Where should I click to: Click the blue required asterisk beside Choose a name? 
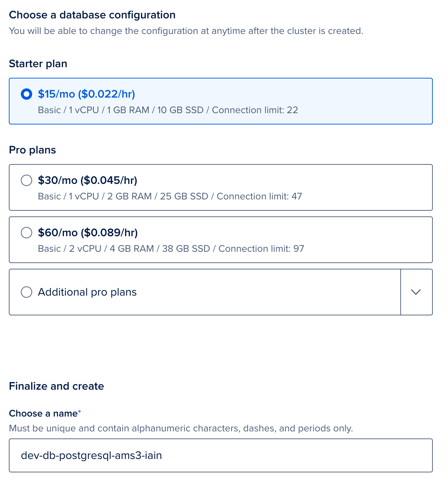(x=79, y=412)
